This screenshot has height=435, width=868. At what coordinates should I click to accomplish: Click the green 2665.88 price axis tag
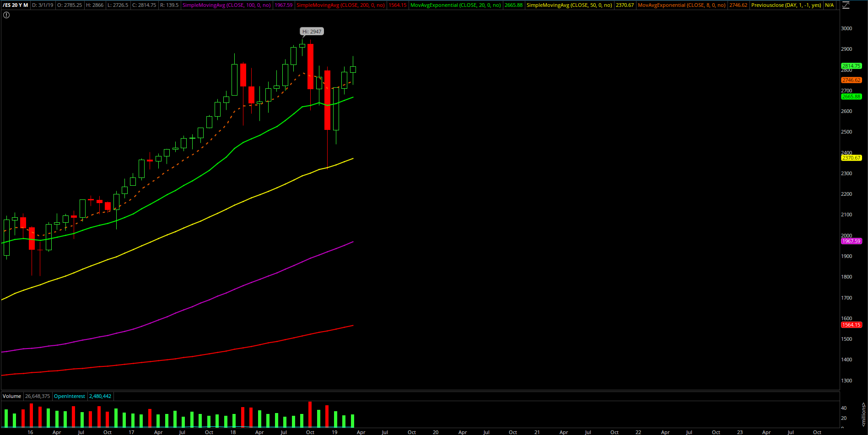click(x=851, y=97)
